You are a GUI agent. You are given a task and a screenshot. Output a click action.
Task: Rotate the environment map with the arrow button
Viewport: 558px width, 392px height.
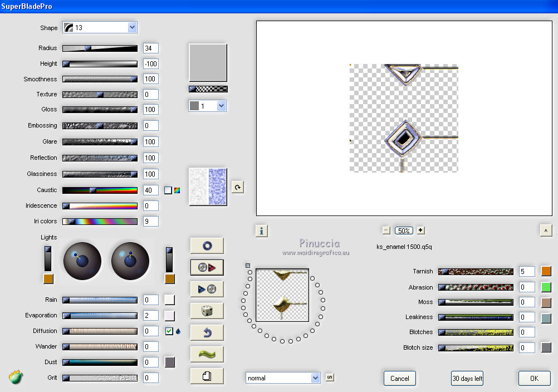point(238,187)
